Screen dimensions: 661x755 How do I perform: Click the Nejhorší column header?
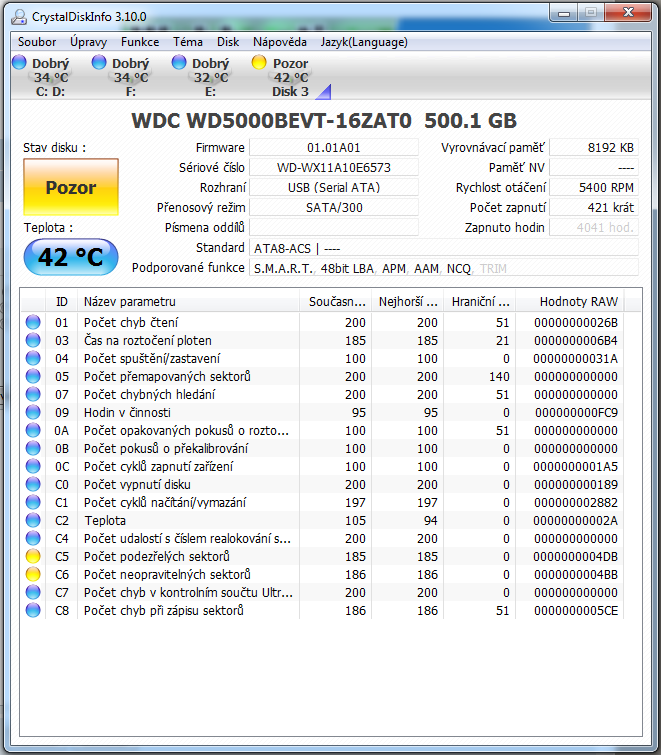coord(407,301)
